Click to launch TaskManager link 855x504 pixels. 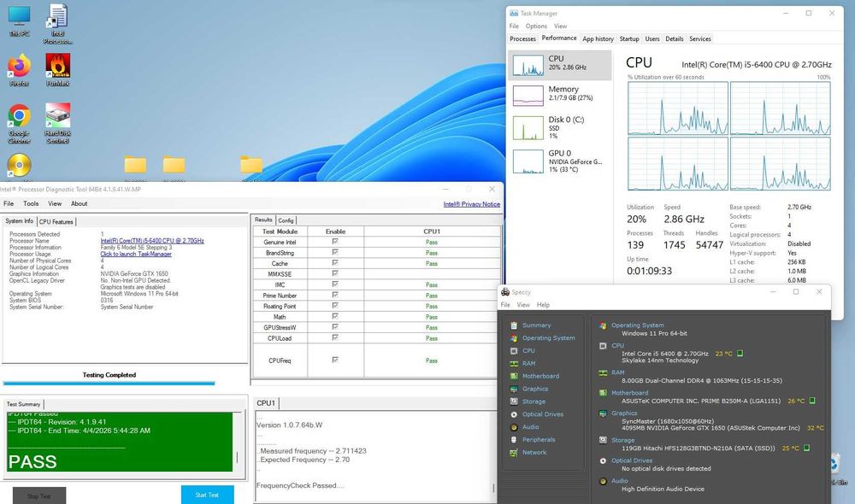coord(136,254)
